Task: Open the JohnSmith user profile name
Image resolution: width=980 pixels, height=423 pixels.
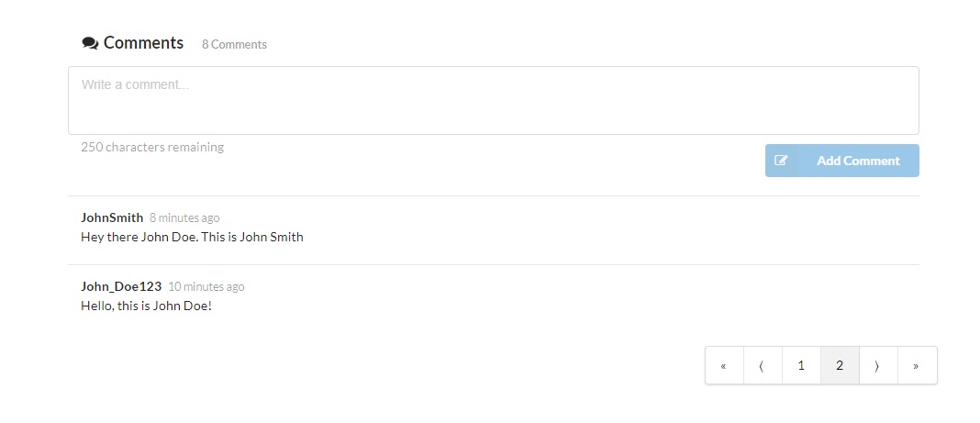Action: click(x=112, y=217)
